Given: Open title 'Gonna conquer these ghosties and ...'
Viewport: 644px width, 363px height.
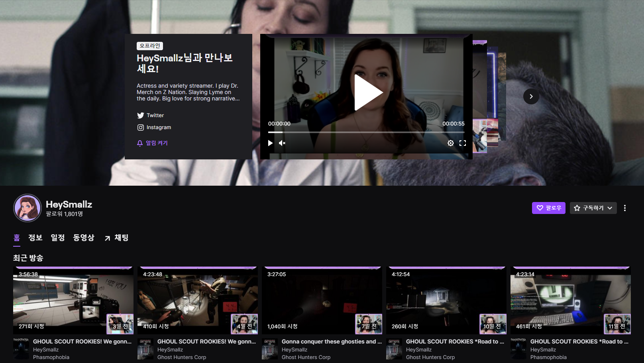Looking at the screenshot, I should pyautogui.click(x=332, y=341).
